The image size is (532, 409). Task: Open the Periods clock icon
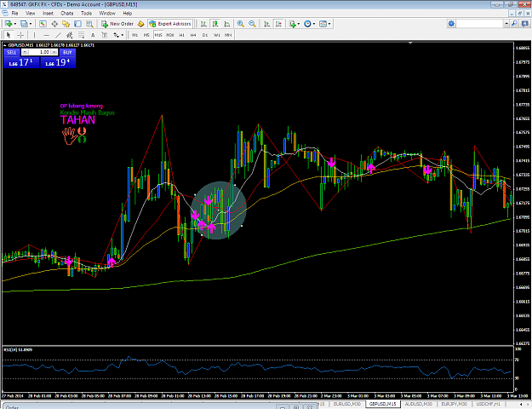[307, 24]
